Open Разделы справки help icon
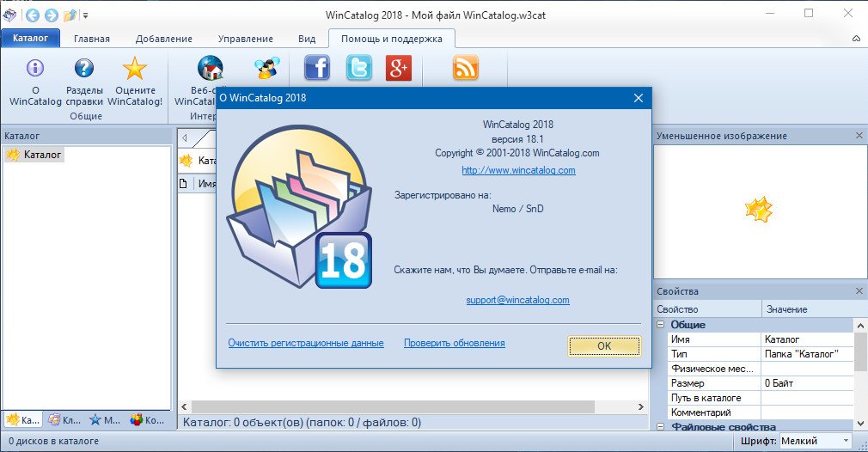The width and height of the screenshot is (868, 452). click(x=84, y=68)
